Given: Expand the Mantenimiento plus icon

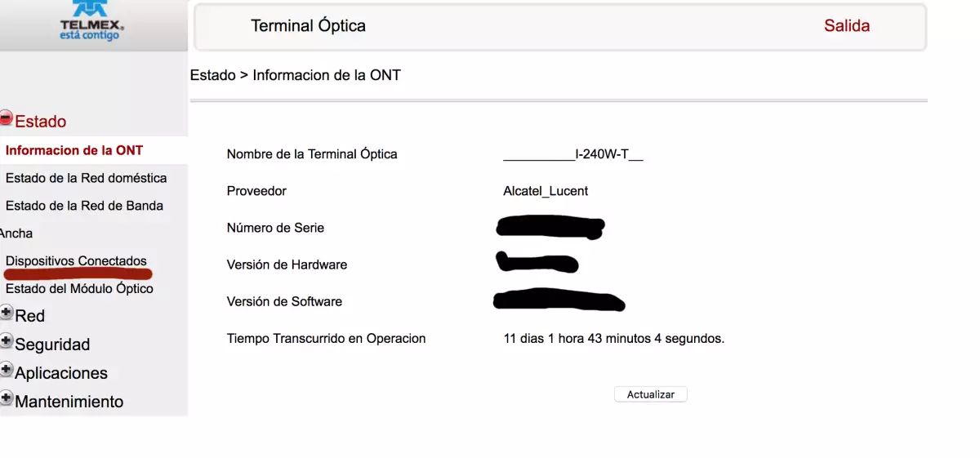Looking at the screenshot, I should 7,398.
